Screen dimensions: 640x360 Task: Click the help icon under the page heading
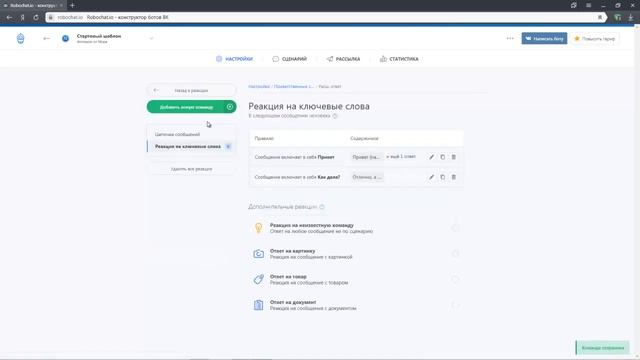[x=335, y=116]
